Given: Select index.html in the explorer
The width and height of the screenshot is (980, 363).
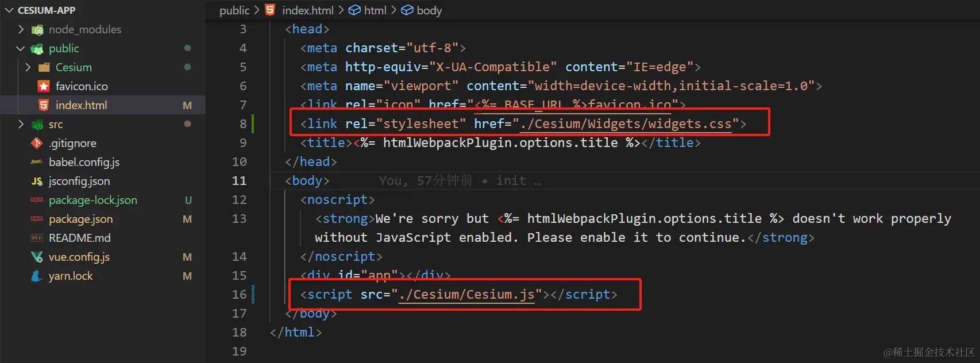Looking at the screenshot, I should pyautogui.click(x=81, y=105).
